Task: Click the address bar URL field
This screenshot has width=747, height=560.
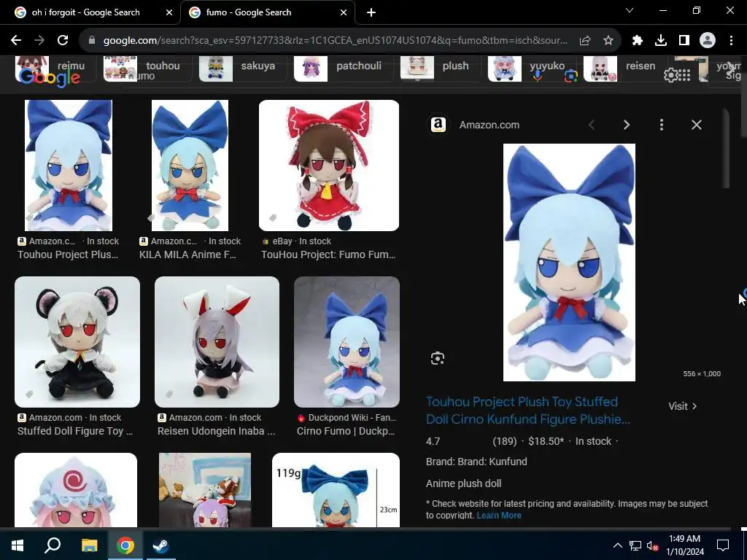Action: click(335, 41)
